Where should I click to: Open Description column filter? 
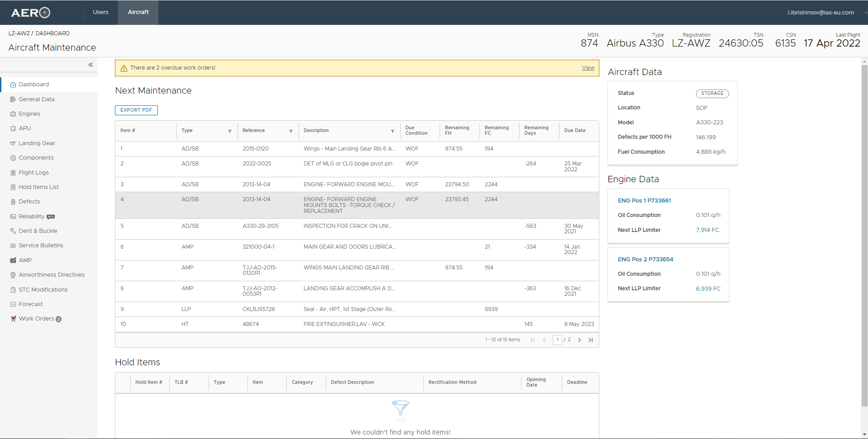[393, 131]
